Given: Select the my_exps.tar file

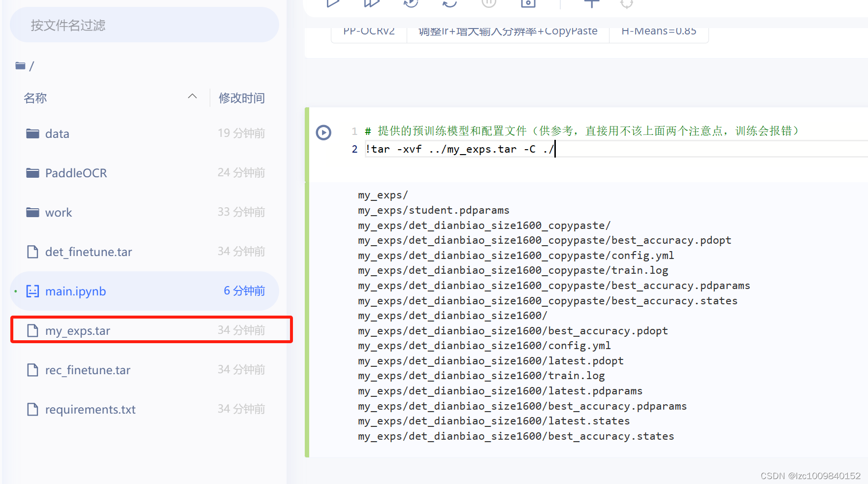Looking at the screenshot, I should pos(77,330).
